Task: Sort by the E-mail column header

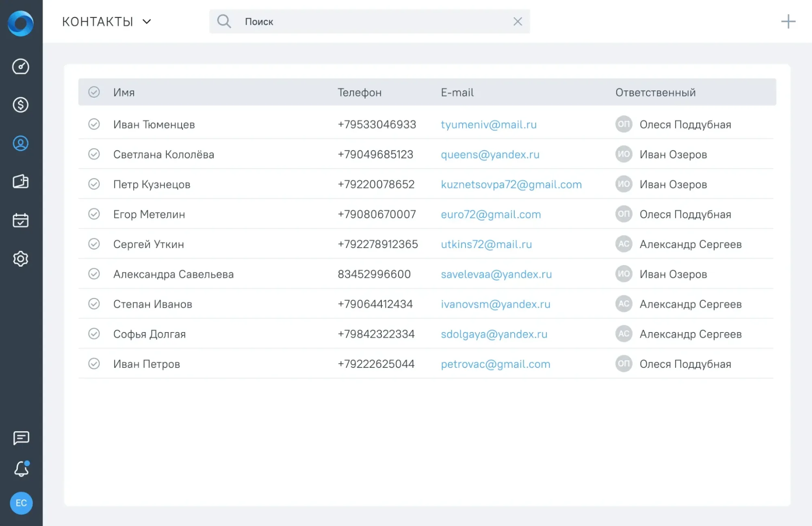Action: [457, 92]
